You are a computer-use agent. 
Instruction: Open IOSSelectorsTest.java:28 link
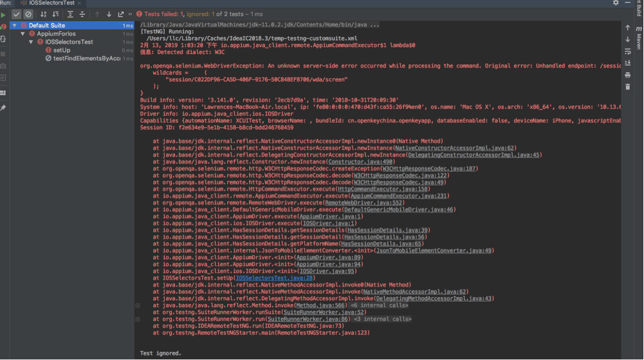pyautogui.click(x=274, y=278)
